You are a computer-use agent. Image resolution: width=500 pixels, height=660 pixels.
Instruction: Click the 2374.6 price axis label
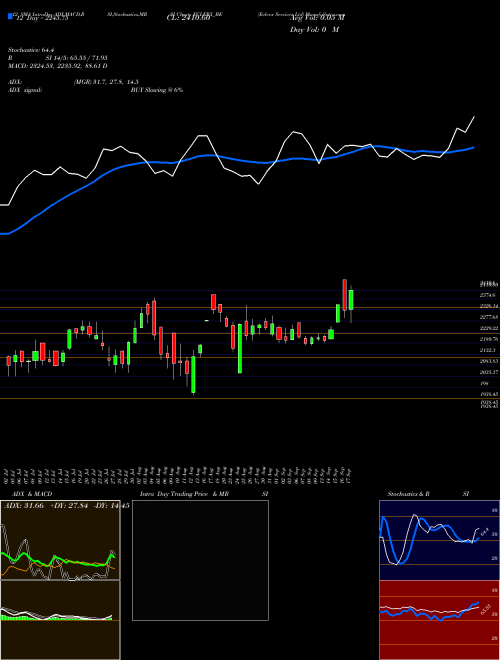click(x=487, y=295)
